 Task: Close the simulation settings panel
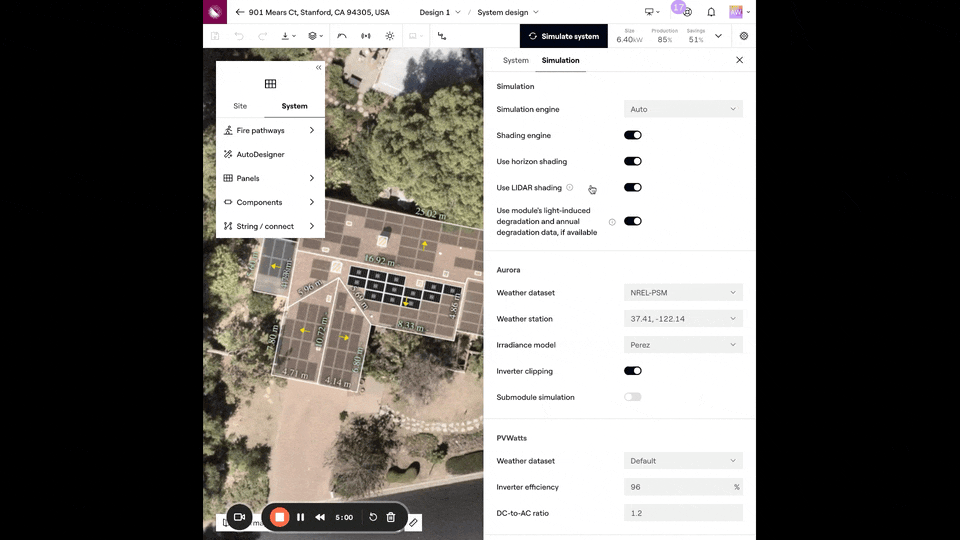740,60
